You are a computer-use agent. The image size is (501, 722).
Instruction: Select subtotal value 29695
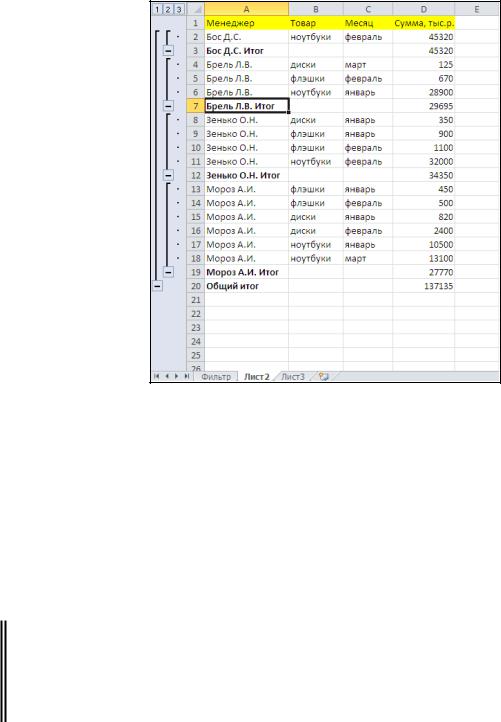click(x=424, y=106)
